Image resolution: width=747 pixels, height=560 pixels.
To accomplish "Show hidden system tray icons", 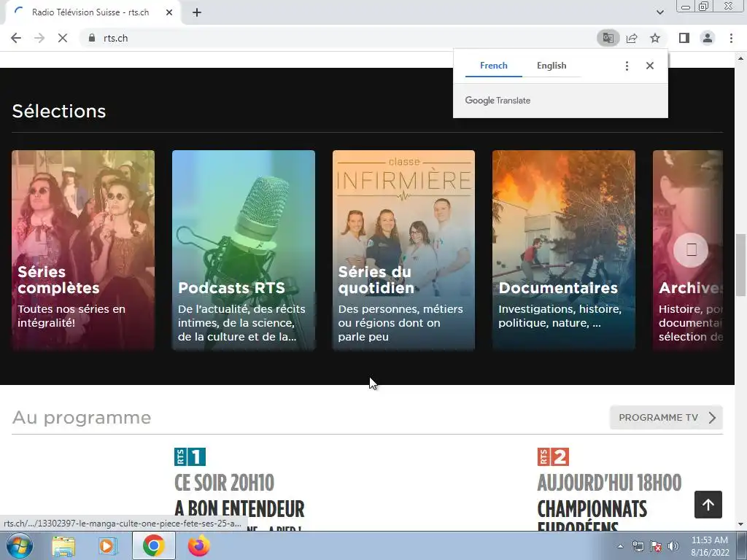I will (x=620, y=546).
